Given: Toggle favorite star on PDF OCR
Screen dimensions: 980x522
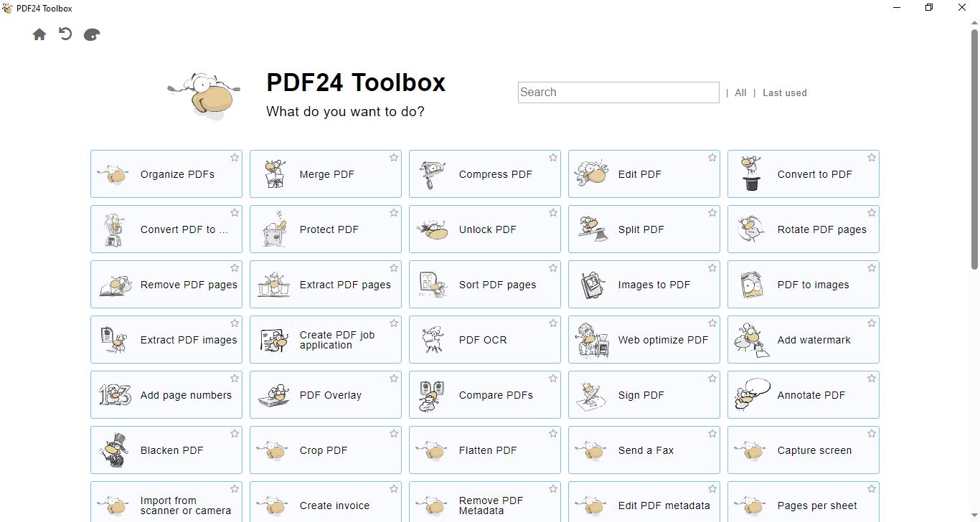Looking at the screenshot, I should (553, 323).
